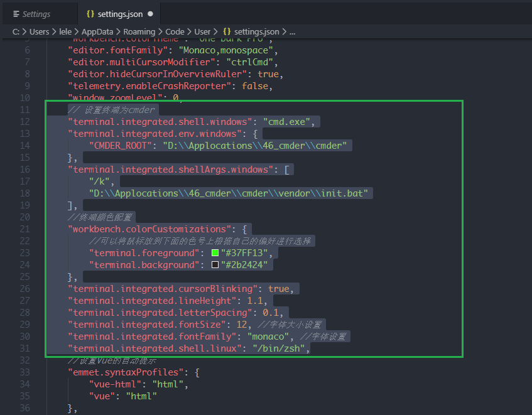Click the braces icon in the breadcrumb path
532x415 pixels.
227,31
